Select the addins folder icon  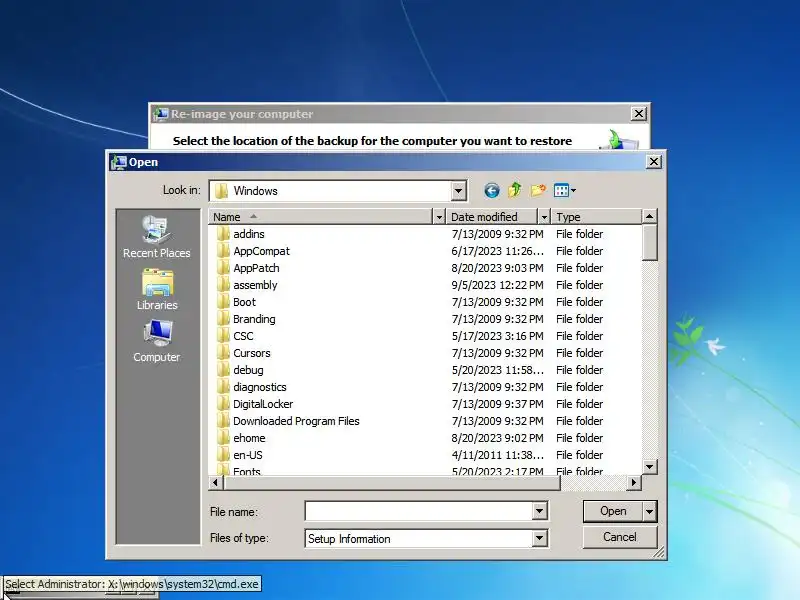pos(223,234)
